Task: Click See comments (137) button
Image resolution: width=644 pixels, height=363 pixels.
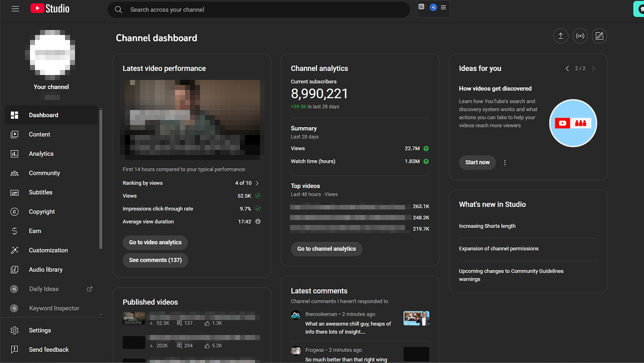Action: tap(155, 260)
